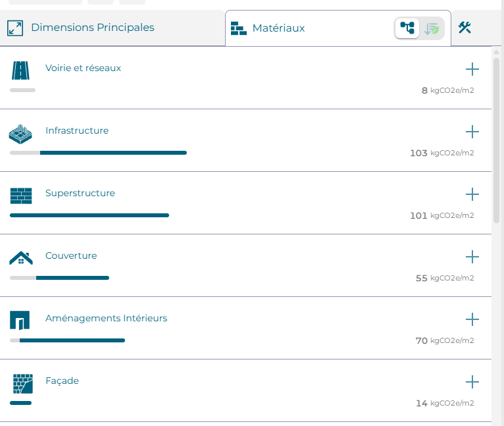Expand the Voirie et réseaux section
The width and height of the screenshot is (504, 426).
[472, 69]
